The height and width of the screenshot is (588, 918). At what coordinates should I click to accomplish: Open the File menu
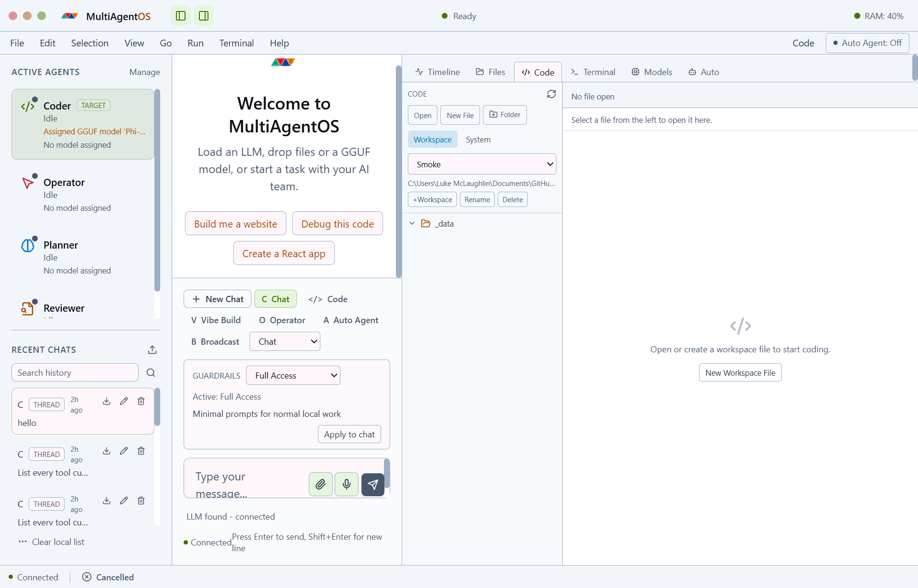point(17,43)
